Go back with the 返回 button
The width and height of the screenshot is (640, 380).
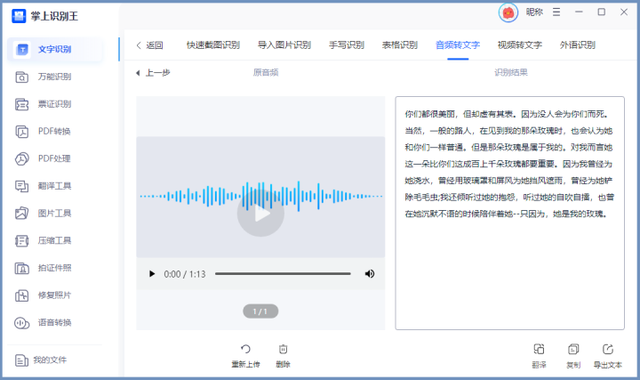point(150,45)
